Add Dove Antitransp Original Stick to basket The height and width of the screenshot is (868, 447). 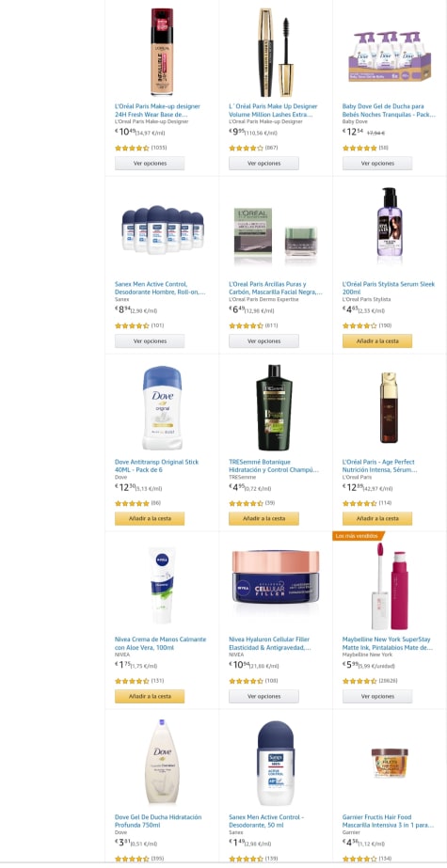pos(150,519)
